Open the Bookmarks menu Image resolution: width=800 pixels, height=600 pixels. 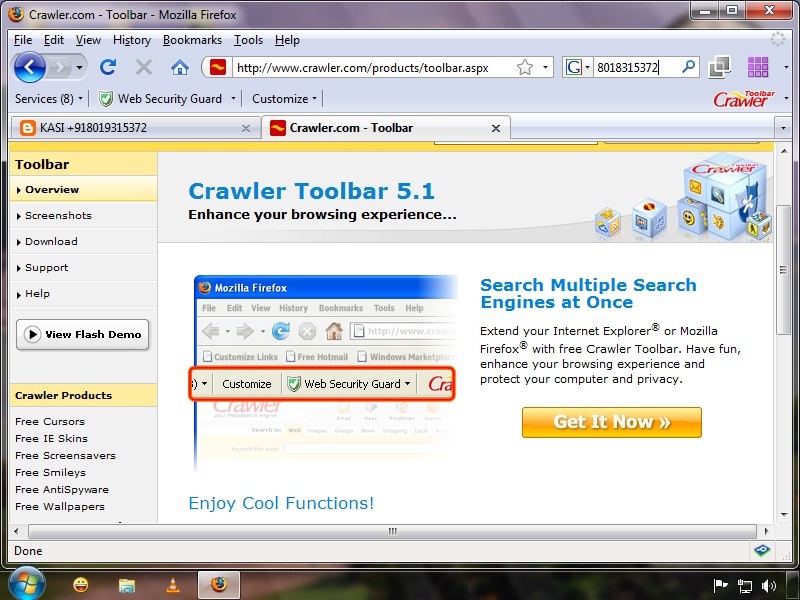192,40
